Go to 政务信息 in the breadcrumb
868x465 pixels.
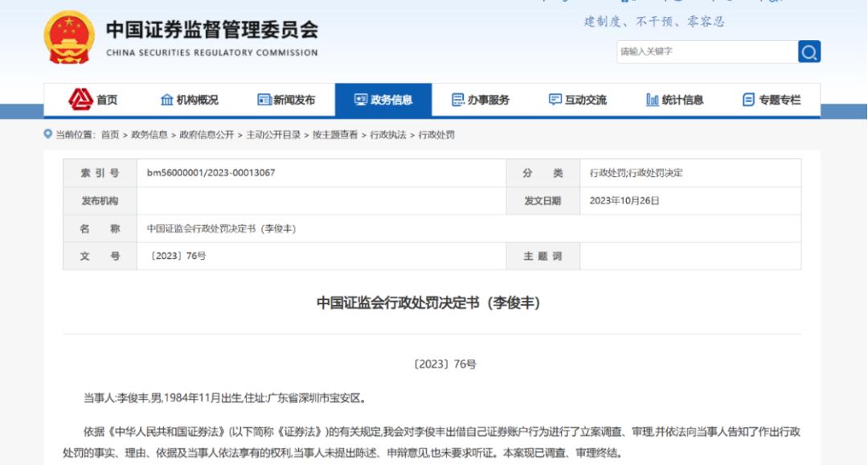coord(149,134)
